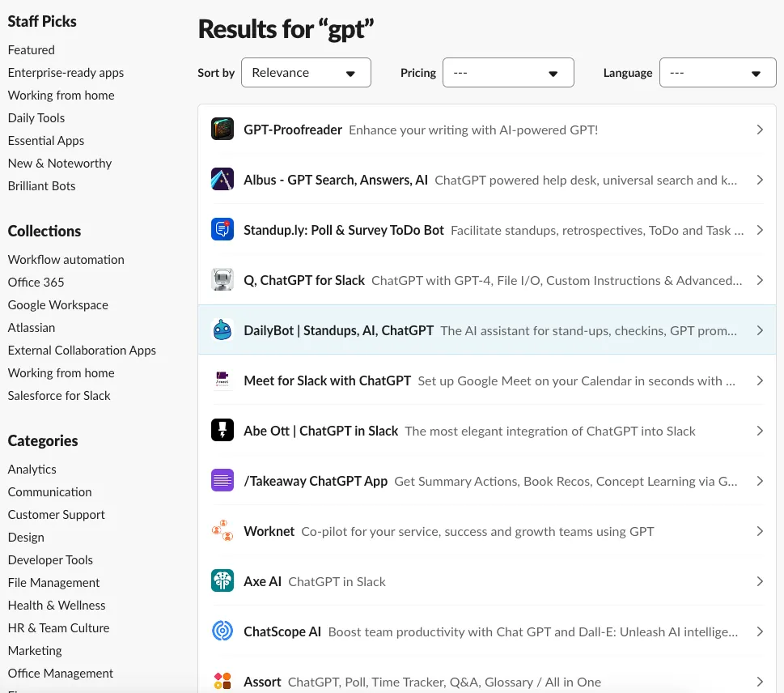Click the GPT-Proofreader app icon

click(x=222, y=130)
